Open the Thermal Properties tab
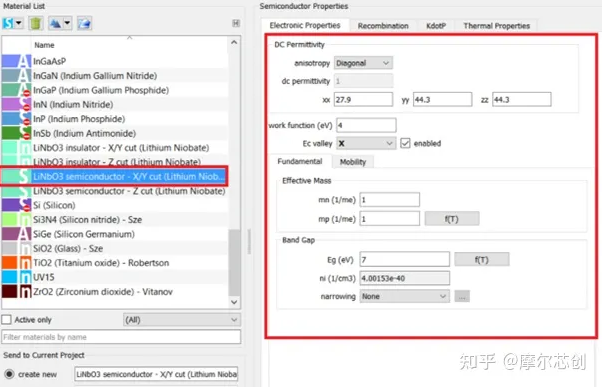This screenshot has width=602, height=387. (x=496, y=26)
